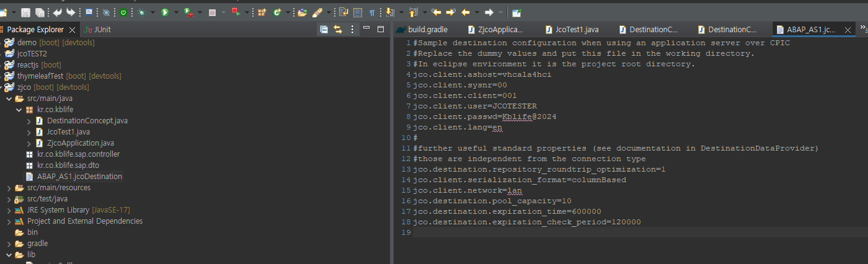This screenshot has height=264, width=868.
Task: Expand src/main/resources folder
Action: [9, 188]
